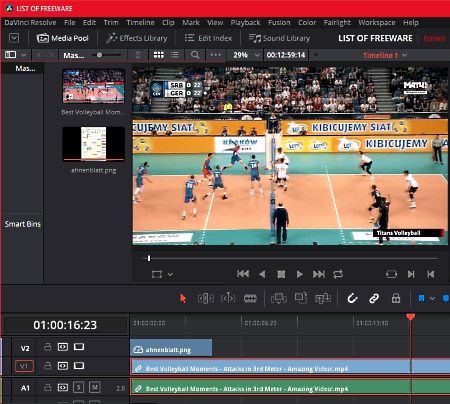This screenshot has width=450, height=404.
Task: Play the timeline in reverse
Action: pyautogui.click(x=262, y=274)
